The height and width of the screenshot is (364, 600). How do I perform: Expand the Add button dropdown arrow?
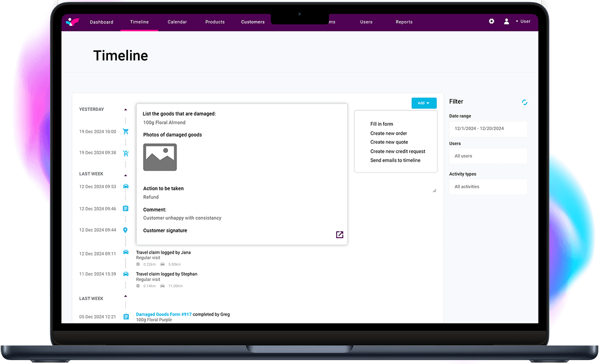(x=429, y=103)
